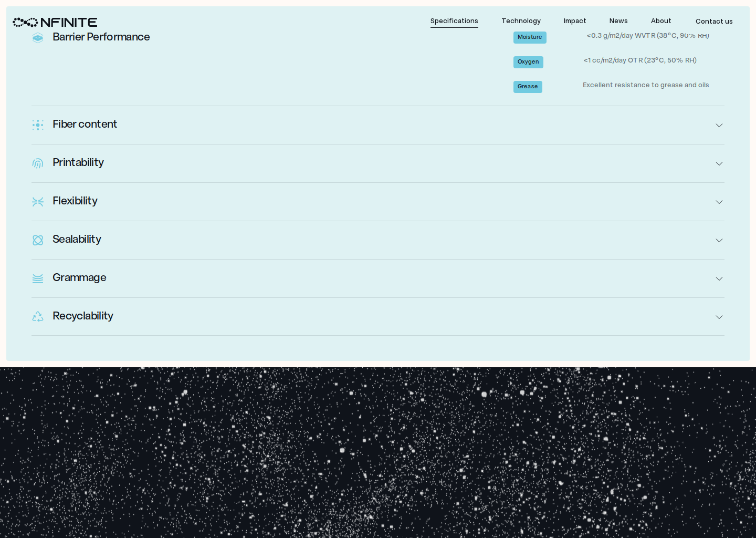Click the Printability fingerprint icon
This screenshot has height=538, width=756.
point(38,163)
